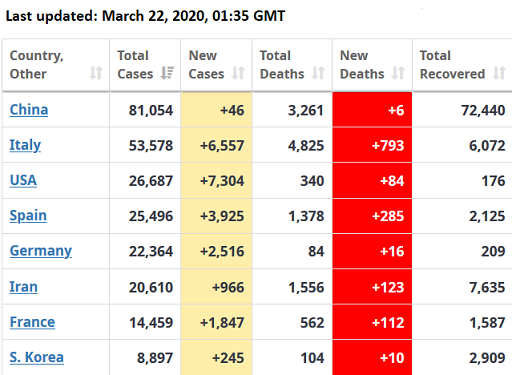Sort by New Deaths using its arrow icon
Image resolution: width=512 pixels, height=375 pixels.
coord(398,73)
